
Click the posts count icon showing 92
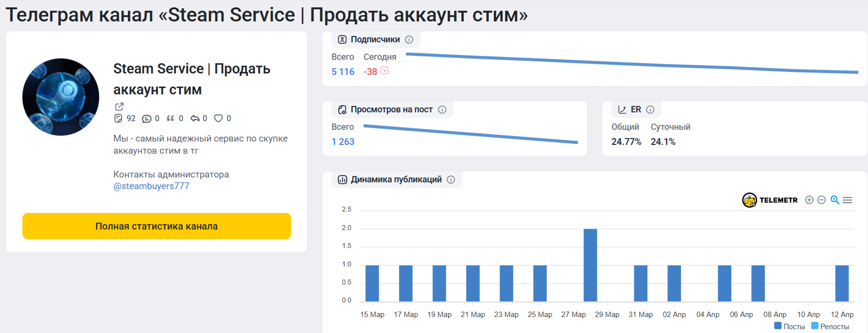coord(118,118)
